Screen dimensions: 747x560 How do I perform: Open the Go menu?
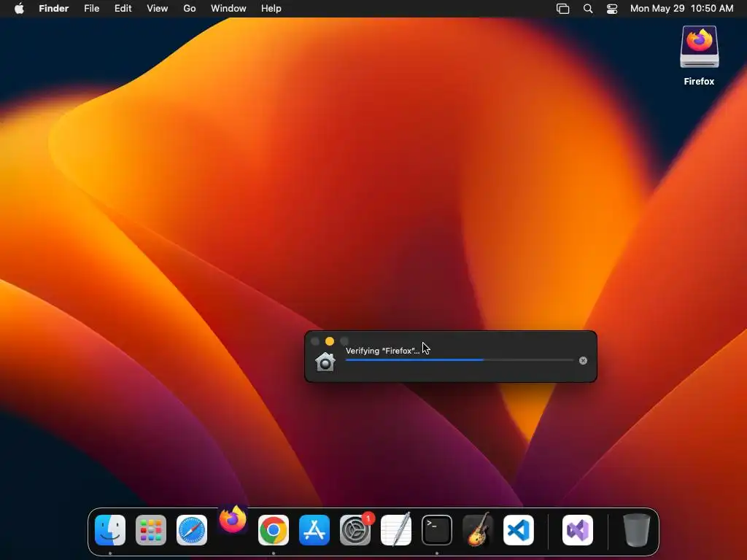(x=190, y=9)
